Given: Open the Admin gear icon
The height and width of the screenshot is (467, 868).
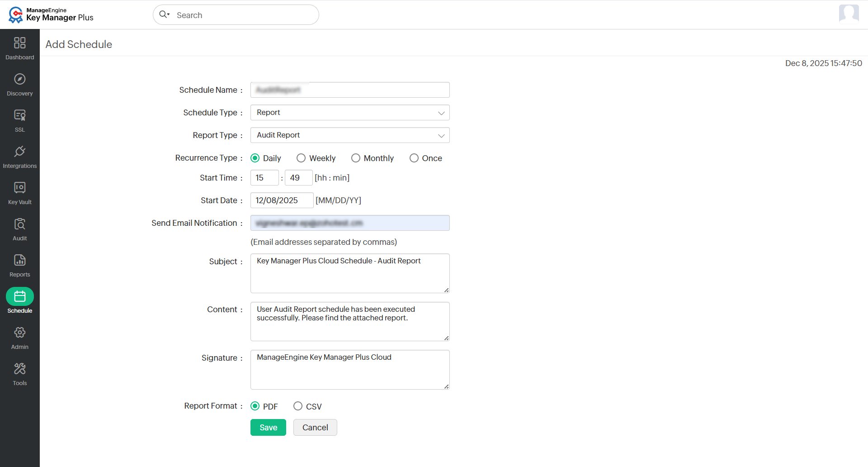Looking at the screenshot, I should (x=20, y=333).
